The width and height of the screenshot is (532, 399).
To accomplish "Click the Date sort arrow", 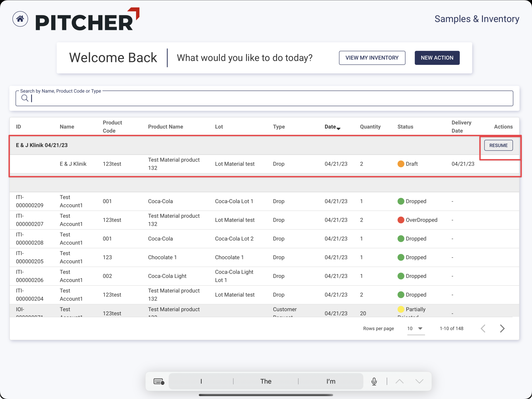I will [x=339, y=129].
